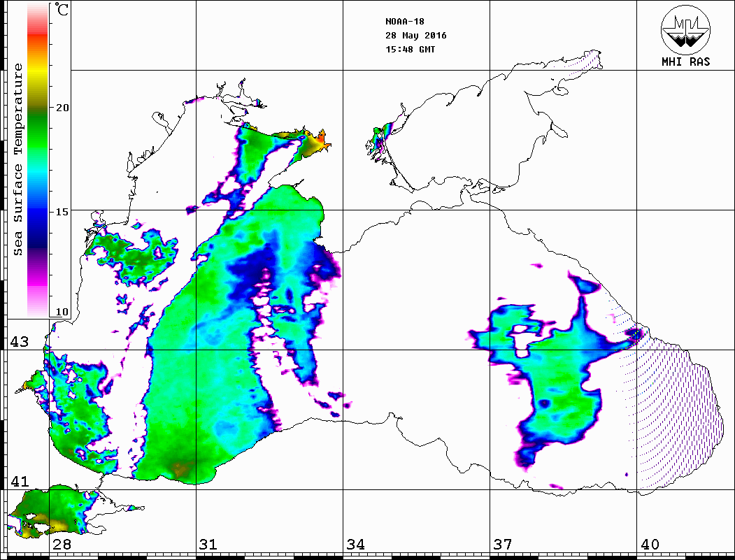
Task: Click the °C unit label
Action: 62,9
